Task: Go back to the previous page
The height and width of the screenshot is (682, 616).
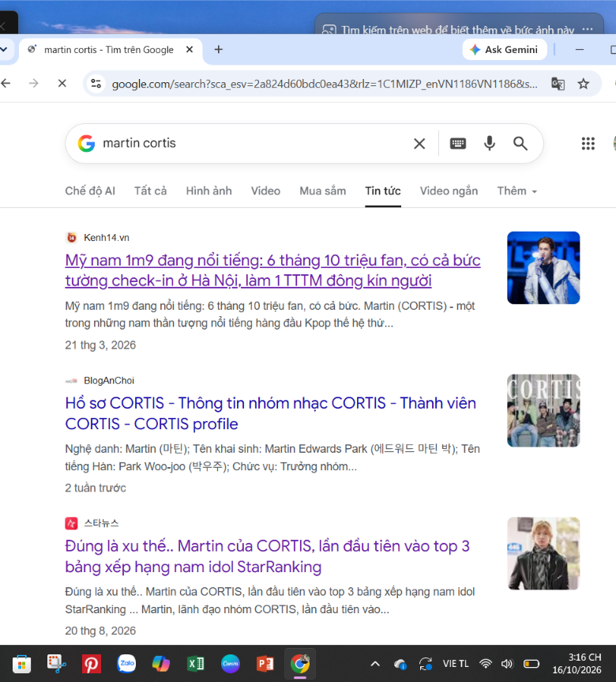Action: 6,83
